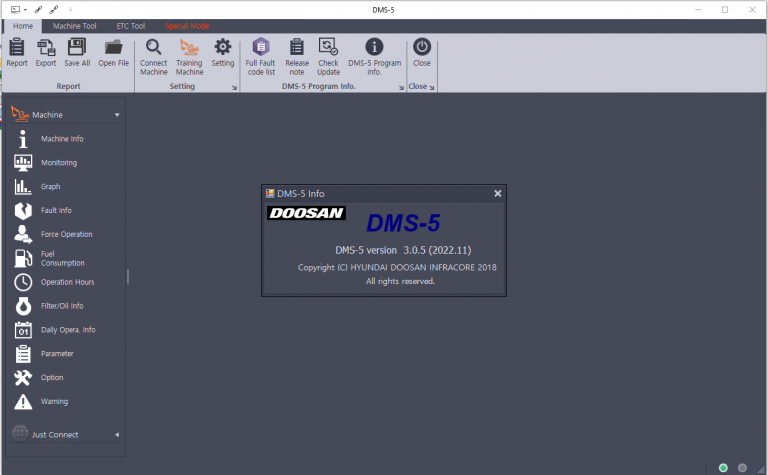Screen dimensions: 768x475
Task: Click the sidebar splitter handle
Action: click(x=128, y=277)
